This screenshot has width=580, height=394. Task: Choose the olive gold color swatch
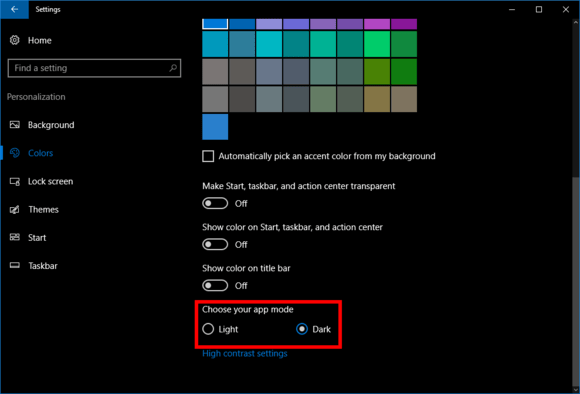tap(377, 99)
